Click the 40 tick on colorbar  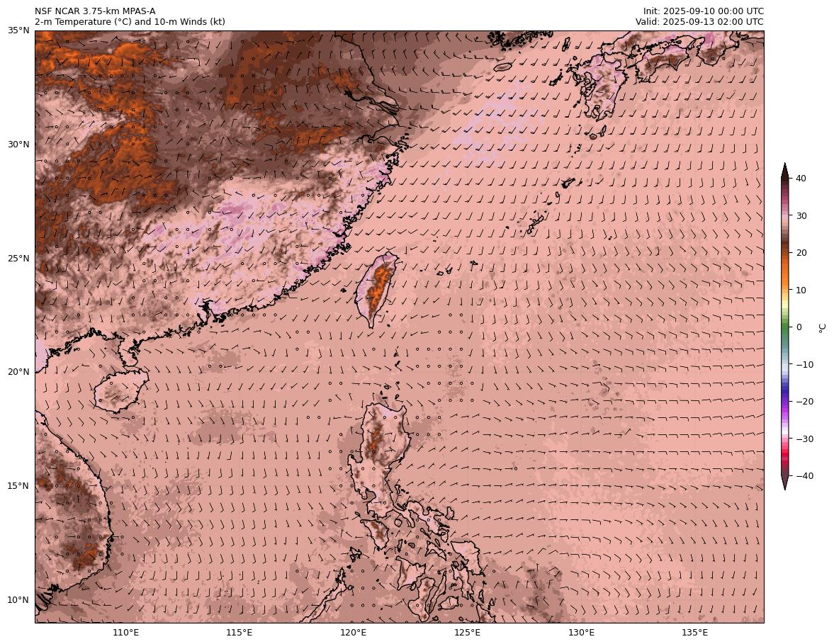[x=802, y=179]
